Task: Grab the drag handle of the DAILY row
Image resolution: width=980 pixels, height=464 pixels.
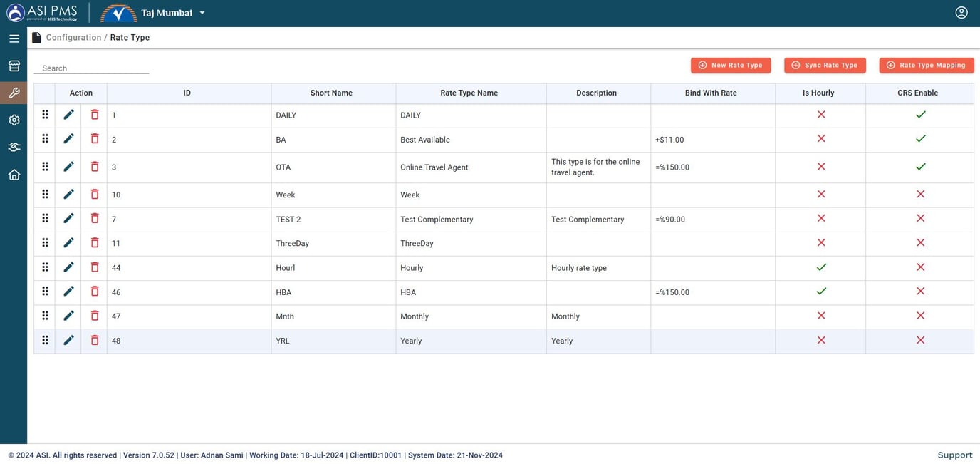Action: point(45,115)
